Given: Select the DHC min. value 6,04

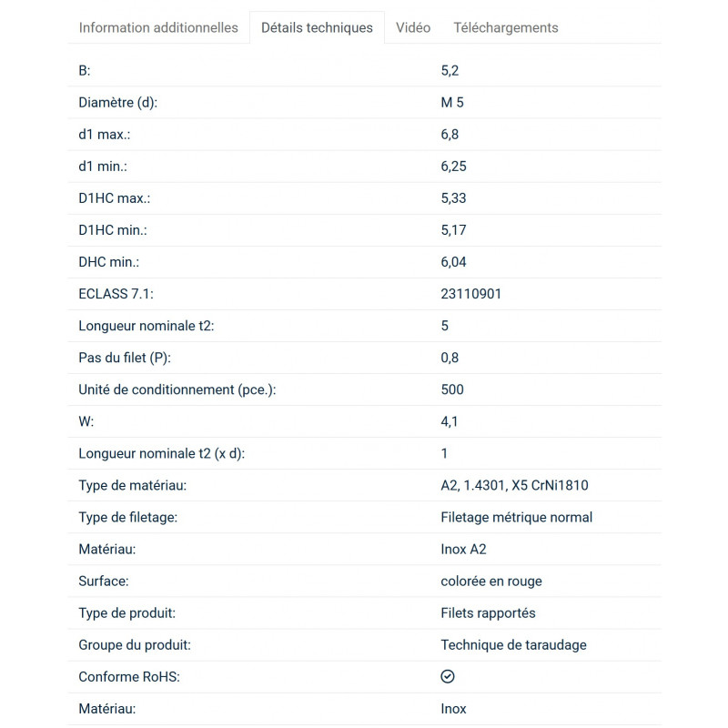Looking at the screenshot, I should [453, 262].
